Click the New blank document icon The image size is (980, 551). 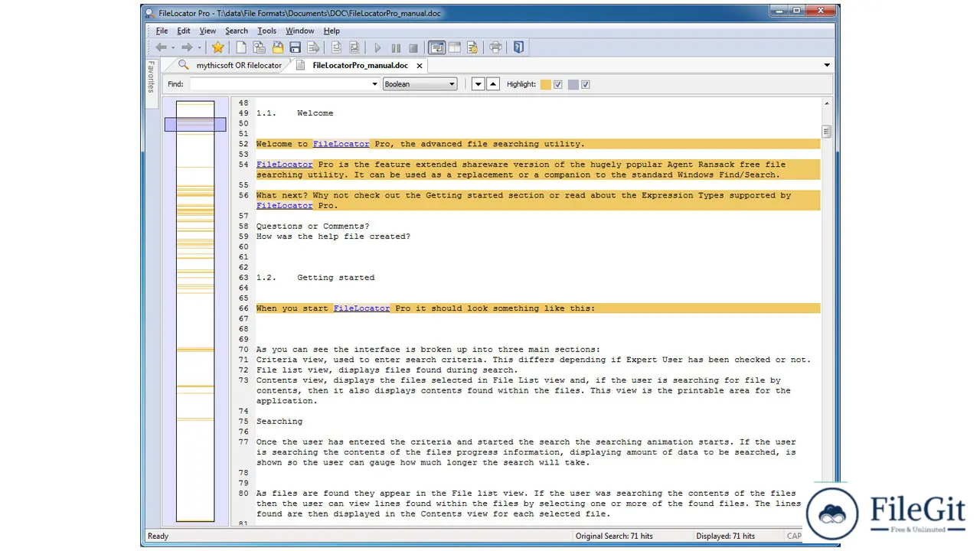pos(241,47)
